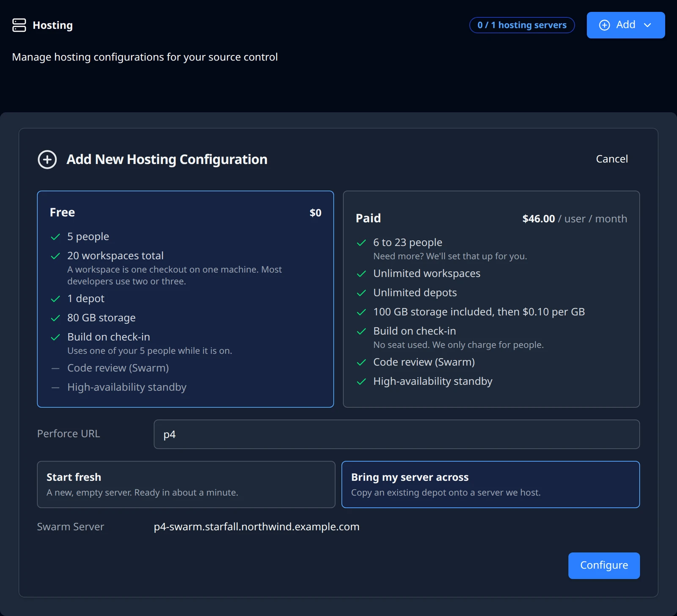Click the checkmark next to 20 workspaces total

55,256
